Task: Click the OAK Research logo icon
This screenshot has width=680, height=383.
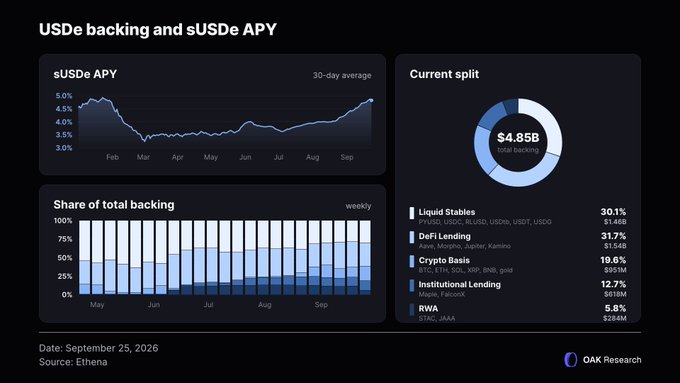Action: 571,360
